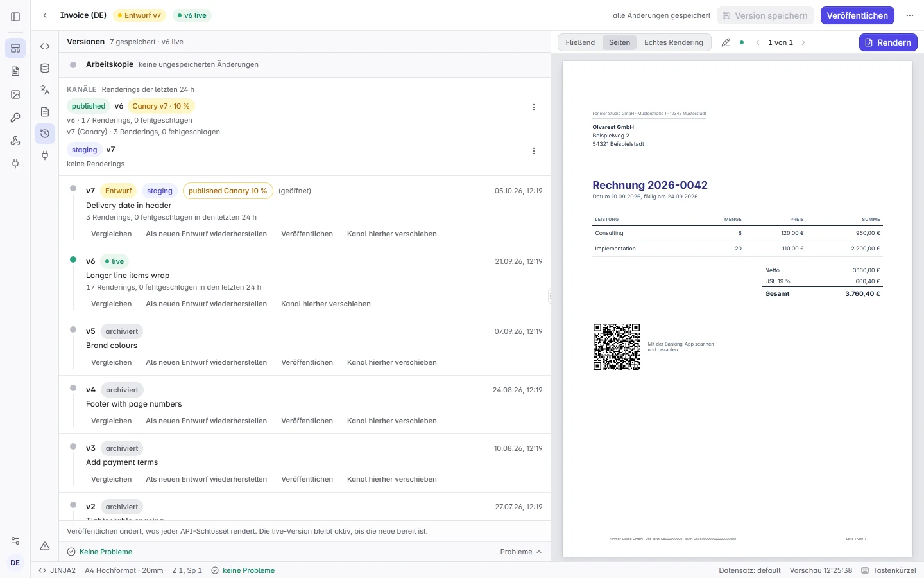
Task: Click the Canary v7 · 10 % tag
Action: 161,106
